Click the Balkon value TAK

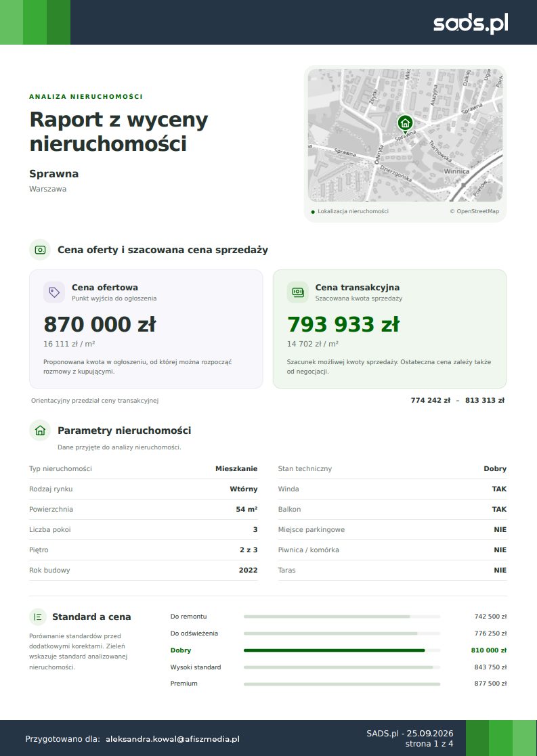point(499,509)
